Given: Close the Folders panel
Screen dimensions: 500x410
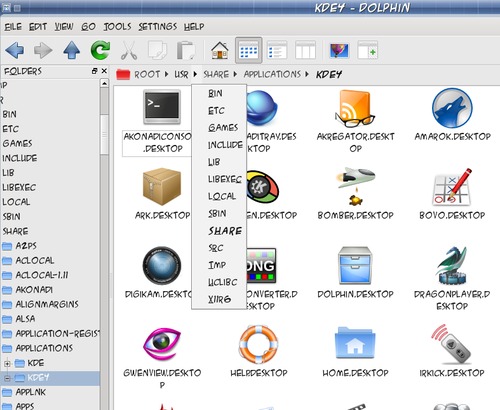Looking at the screenshot, I should point(104,71).
